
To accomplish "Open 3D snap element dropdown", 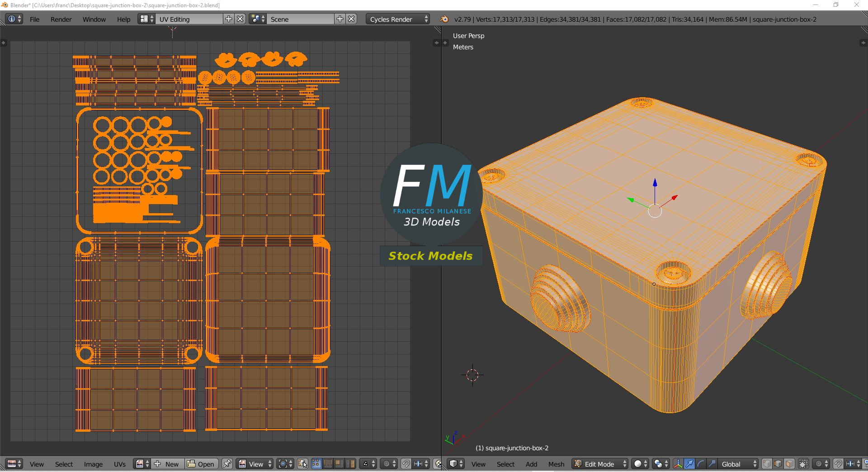I will (x=853, y=464).
